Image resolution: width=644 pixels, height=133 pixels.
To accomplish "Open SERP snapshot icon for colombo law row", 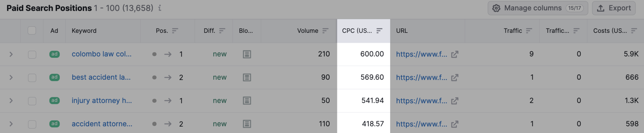I will (247, 54).
